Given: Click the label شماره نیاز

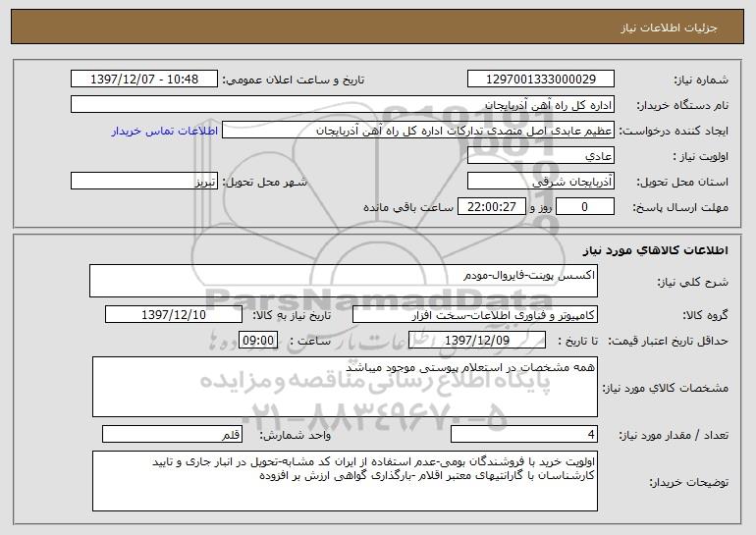Looking at the screenshot, I should click(701, 80).
